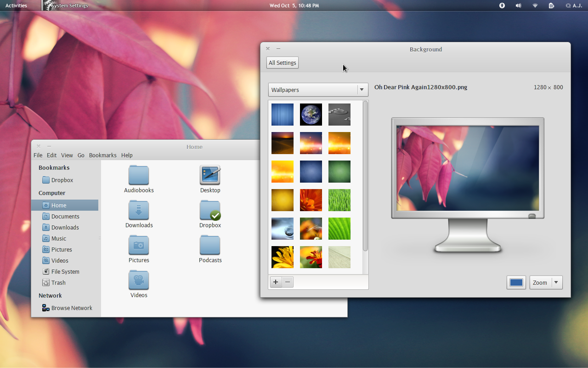Select the orange flower wallpaper thumbnail
The height and width of the screenshot is (368, 588).
311,200
